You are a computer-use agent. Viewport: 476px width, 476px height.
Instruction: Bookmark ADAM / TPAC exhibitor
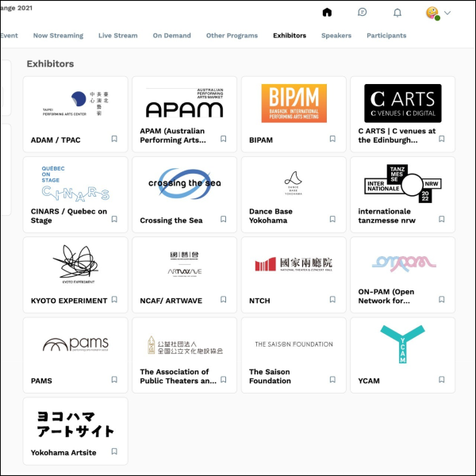[x=114, y=139]
